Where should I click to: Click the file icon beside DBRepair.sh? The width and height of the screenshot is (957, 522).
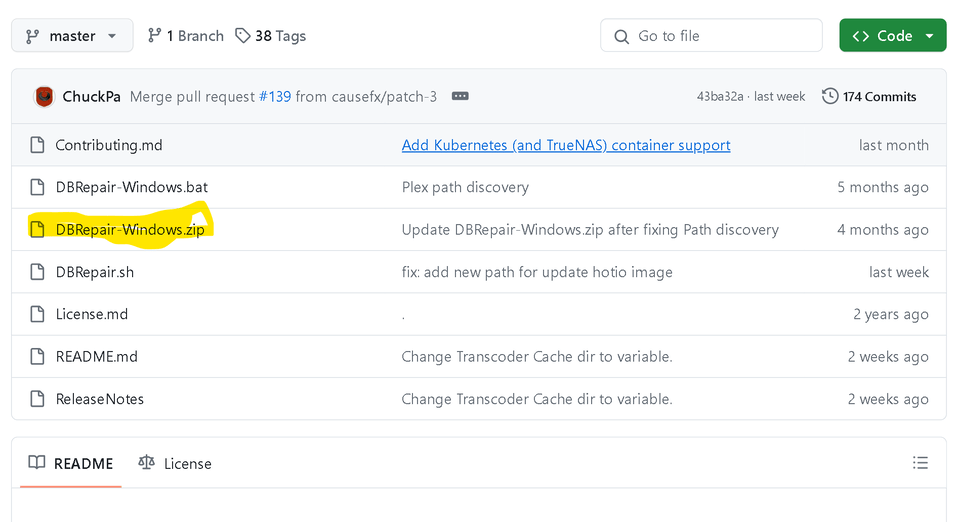(x=38, y=272)
